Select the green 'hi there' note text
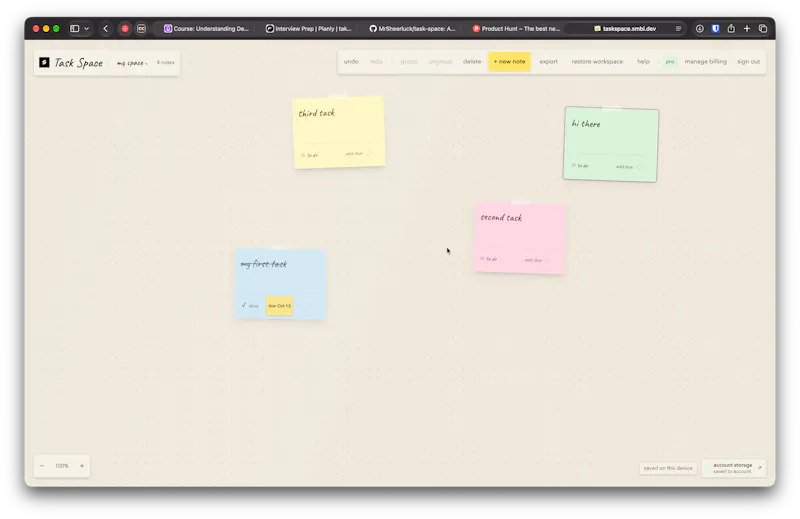This screenshot has width=800, height=519. pyautogui.click(x=586, y=124)
